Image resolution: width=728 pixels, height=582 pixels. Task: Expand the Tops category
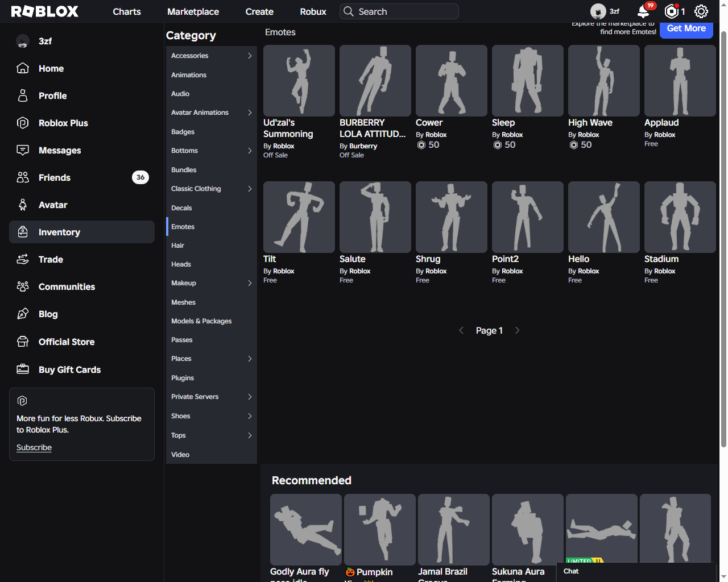pos(250,435)
